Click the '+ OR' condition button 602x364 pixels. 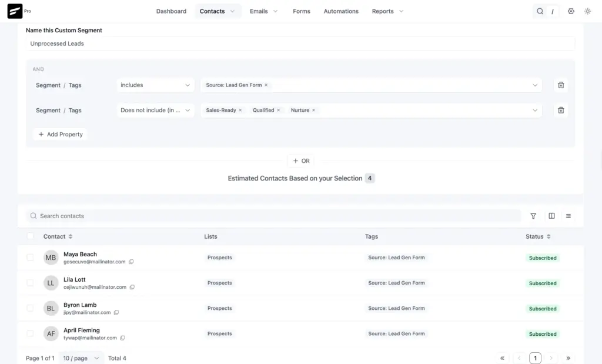pyautogui.click(x=301, y=161)
